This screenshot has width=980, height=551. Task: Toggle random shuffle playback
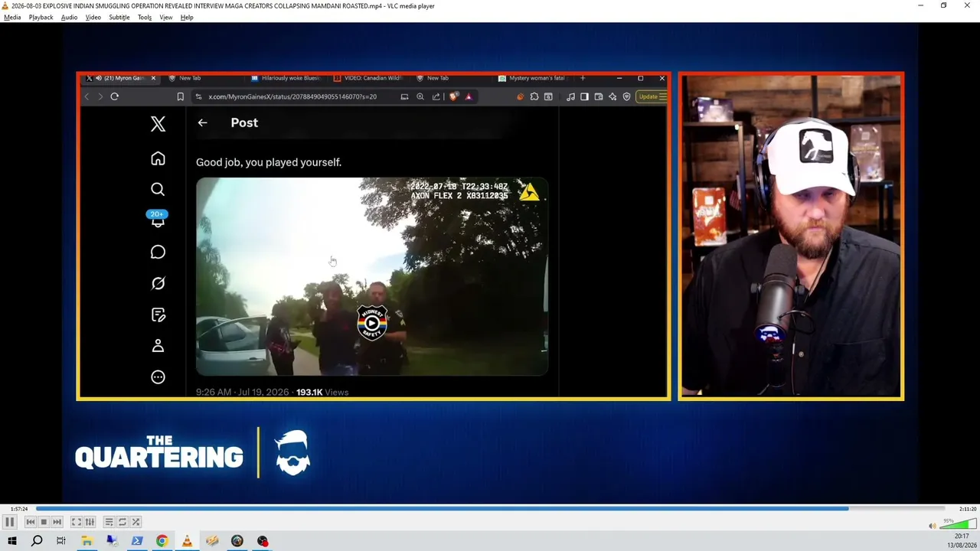[x=136, y=522]
